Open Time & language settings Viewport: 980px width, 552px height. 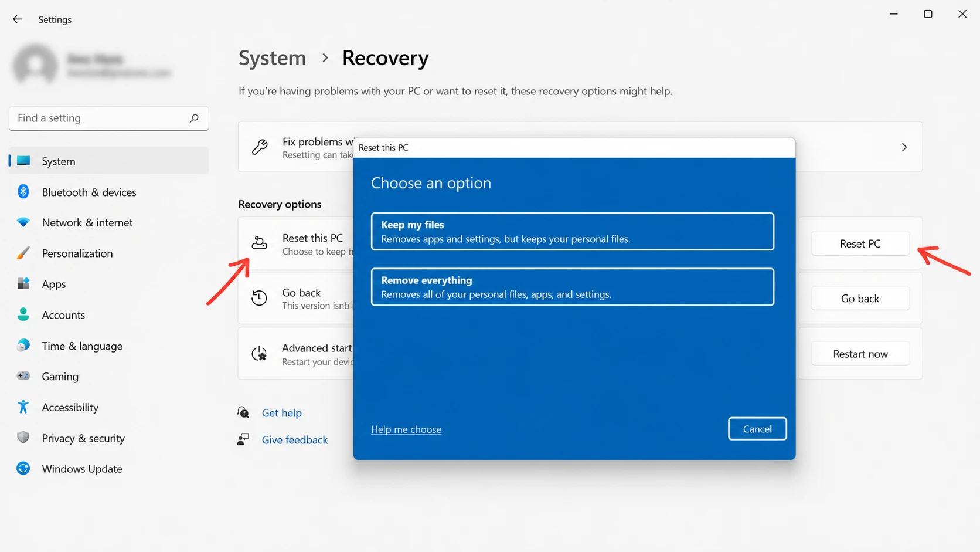pyautogui.click(x=109, y=346)
